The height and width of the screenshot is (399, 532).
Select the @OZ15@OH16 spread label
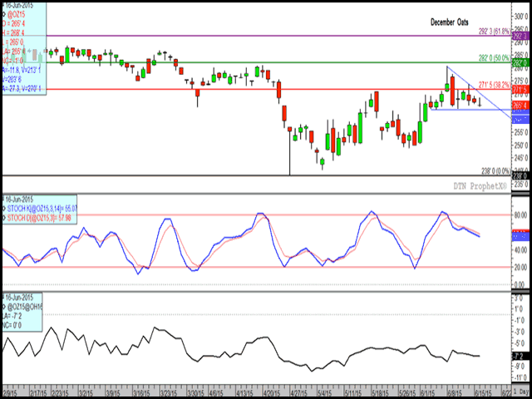(x=24, y=307)
